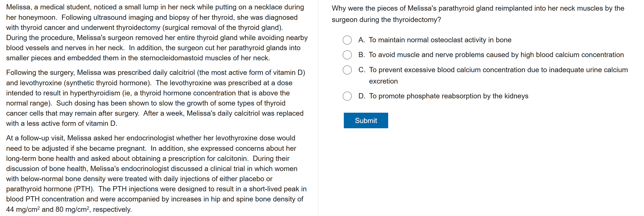Click answer text about inadequate urine calcium
The image size is (644, 216).
[498, 70]
